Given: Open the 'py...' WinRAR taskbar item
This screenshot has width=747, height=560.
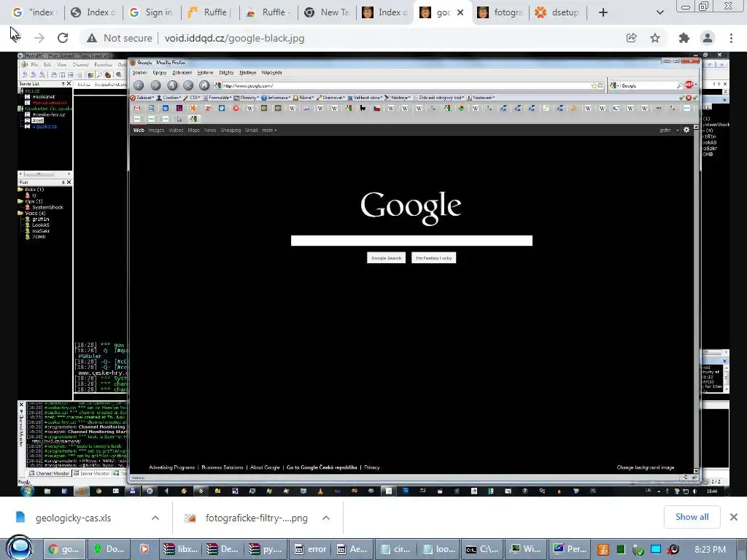Looking at the screenshot, I should tap(267, 549).
